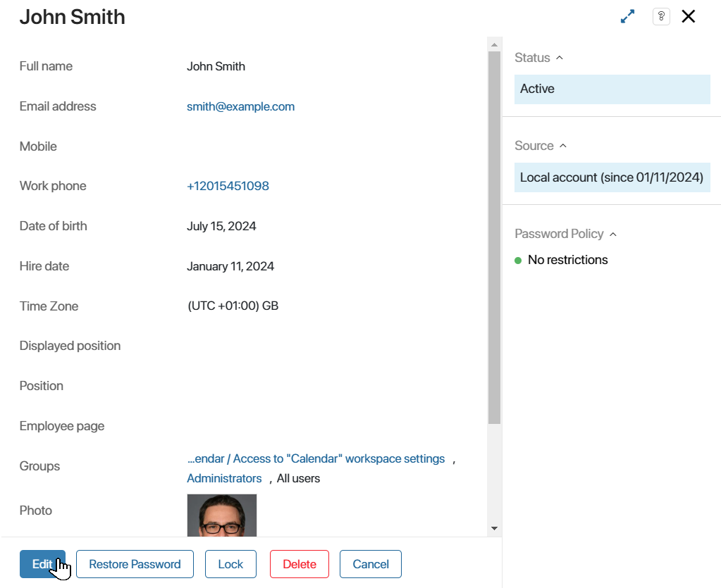Viewport: 721px width, 588px height.
Task: Click the Password Policy section heading
Action: [x=559, y=234]
